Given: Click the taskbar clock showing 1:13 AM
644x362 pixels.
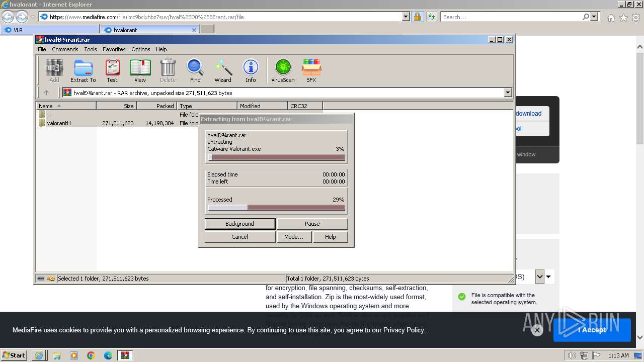Looking at the screenshot, I should [x=618, y=355].
